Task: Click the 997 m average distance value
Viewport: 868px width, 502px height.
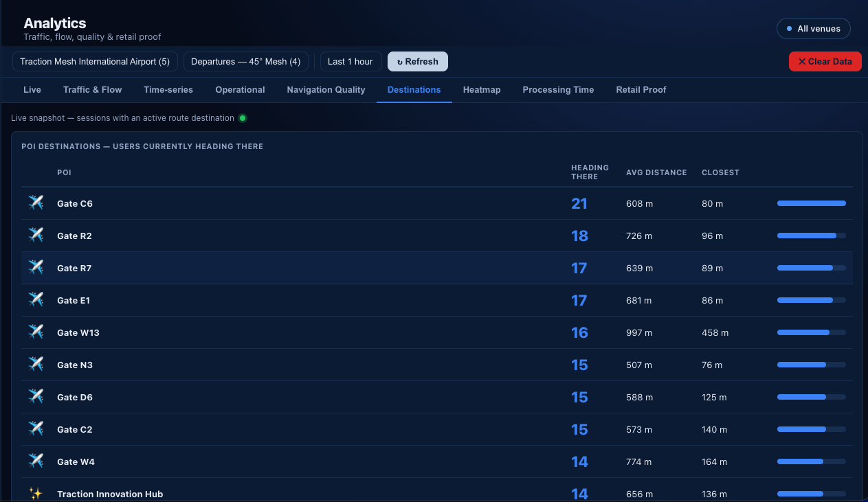Action: click(x=639, y=333)
